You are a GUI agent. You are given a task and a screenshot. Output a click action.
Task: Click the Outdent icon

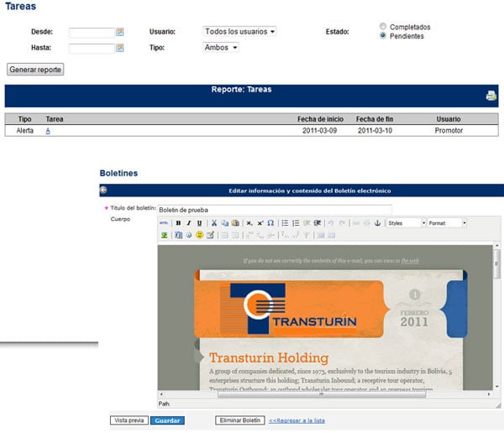click(307, 223)
